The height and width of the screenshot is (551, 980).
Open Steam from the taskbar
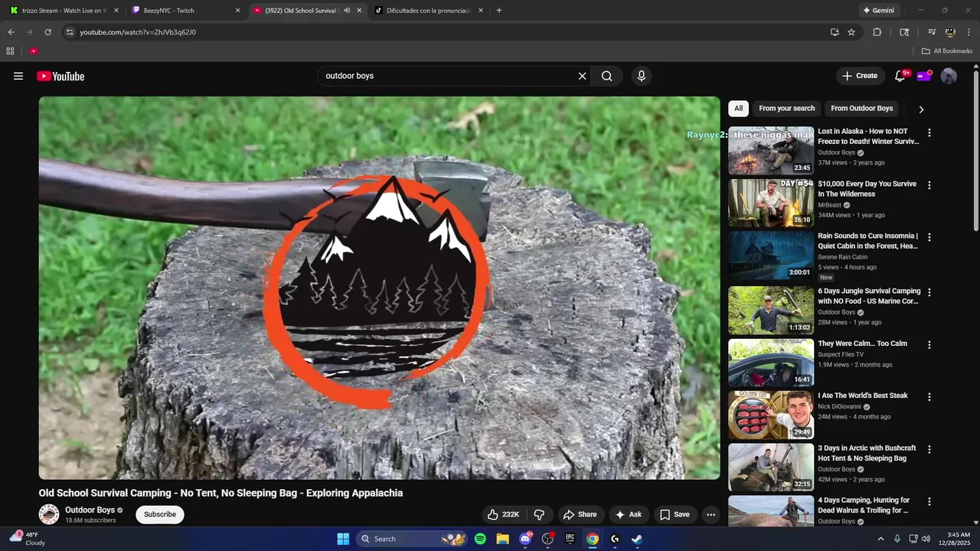pos(637,539)
